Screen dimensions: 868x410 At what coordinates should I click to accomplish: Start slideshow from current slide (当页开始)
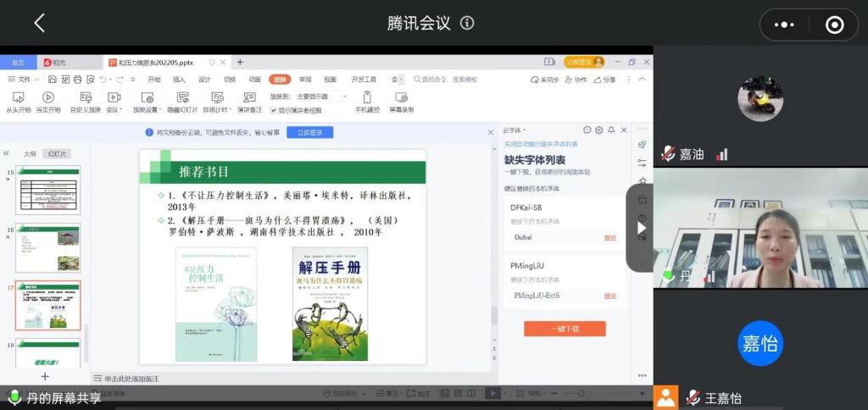point(48,98)
